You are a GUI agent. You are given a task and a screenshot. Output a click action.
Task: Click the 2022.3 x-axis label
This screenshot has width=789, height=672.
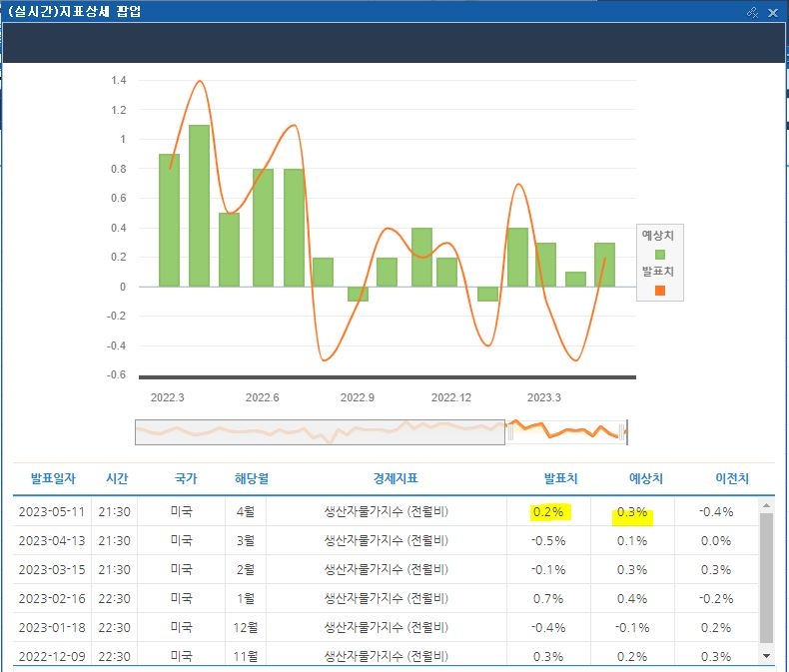click(168, 397)
